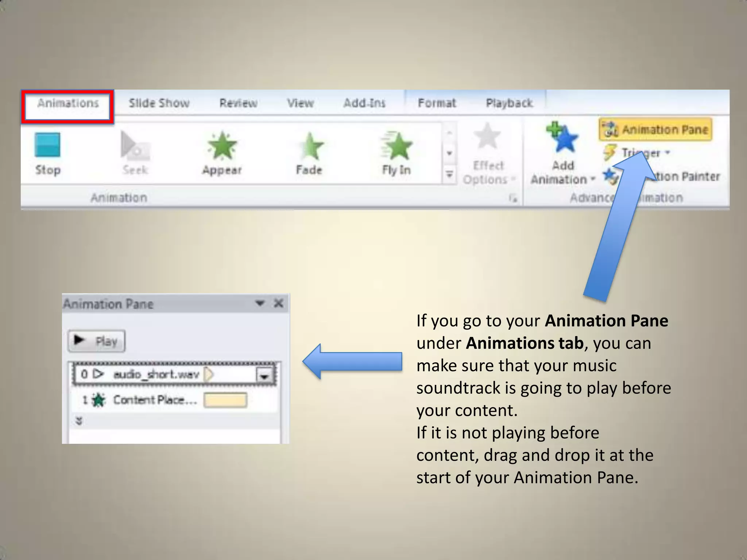Toggle the Animation Pane button
The image size is (747, 560).
pyautogui.click(x=655, y=129)
